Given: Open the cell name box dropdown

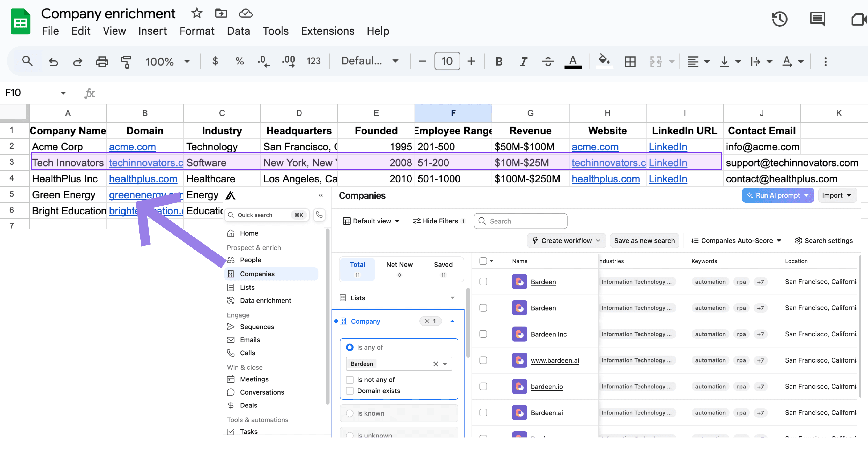Looking at the screenshot, I should (x=63, y=93).
